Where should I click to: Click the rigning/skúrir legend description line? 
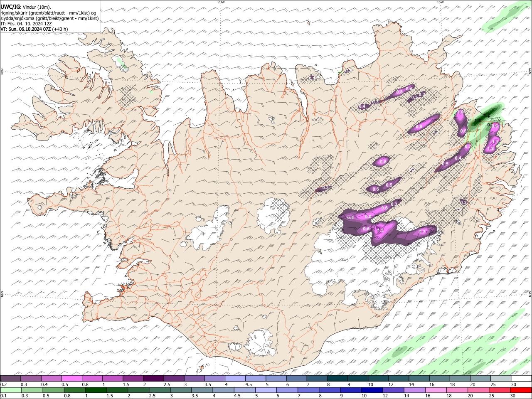point(49,13)
